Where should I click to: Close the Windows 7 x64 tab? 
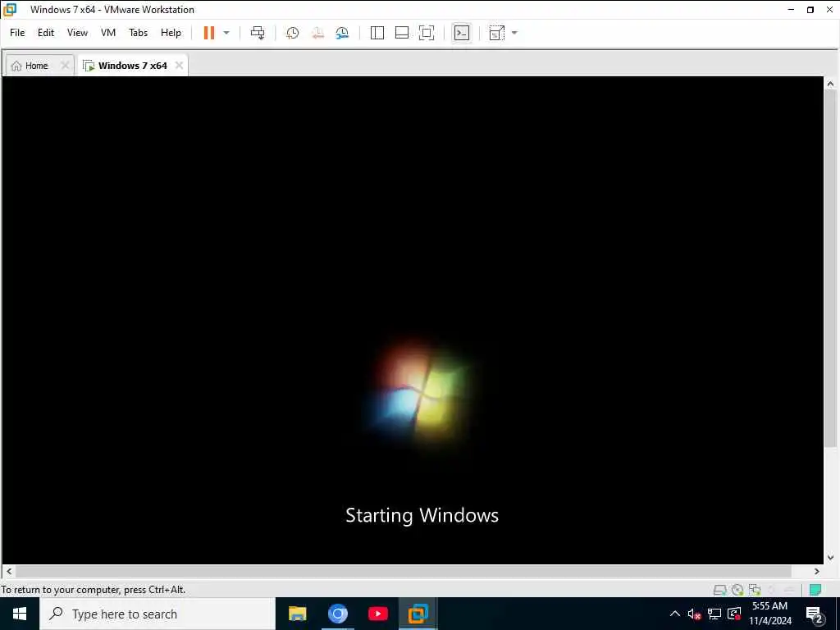coord(179,66)
